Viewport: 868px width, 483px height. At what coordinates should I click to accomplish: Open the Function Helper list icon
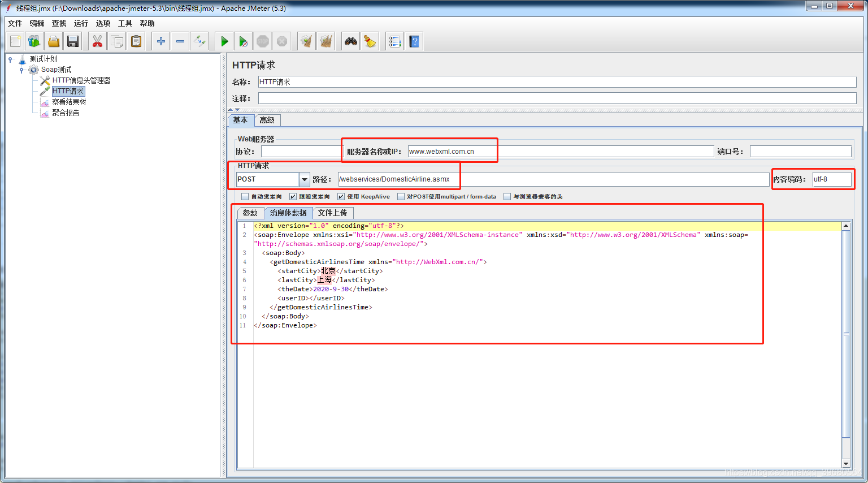pos(395,41)
